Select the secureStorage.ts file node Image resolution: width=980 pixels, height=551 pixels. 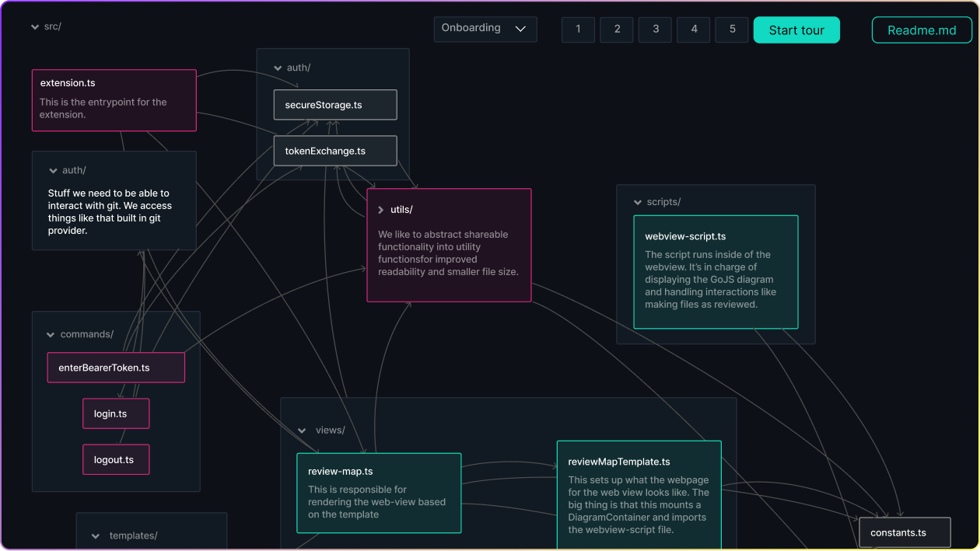coord(334,104)
